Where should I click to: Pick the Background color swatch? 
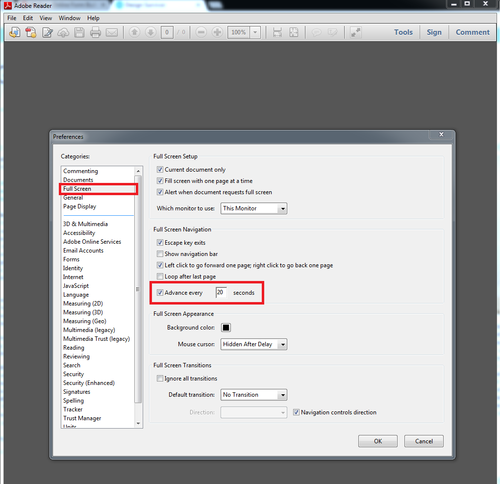(x=226, y=327)
